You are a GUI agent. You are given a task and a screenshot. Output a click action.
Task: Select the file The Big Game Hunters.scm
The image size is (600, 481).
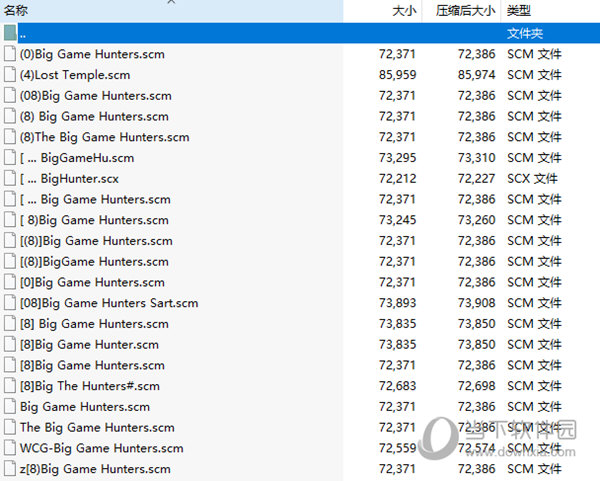[x=97, y=428]
